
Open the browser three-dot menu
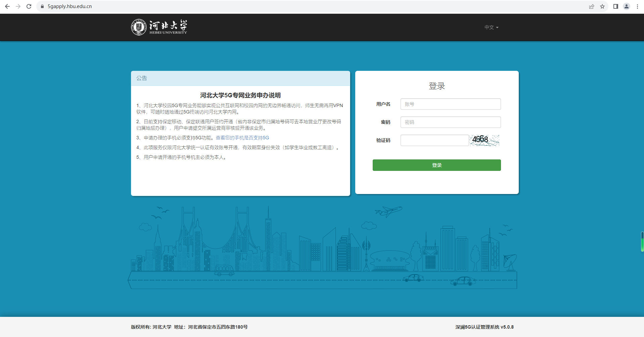pyautogui.click(x=637, y=6)
